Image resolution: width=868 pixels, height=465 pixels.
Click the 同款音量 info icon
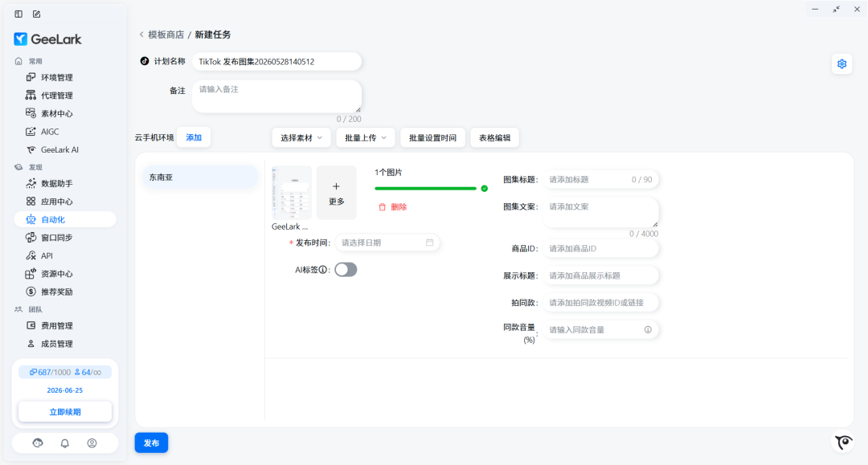click(648, 330)
